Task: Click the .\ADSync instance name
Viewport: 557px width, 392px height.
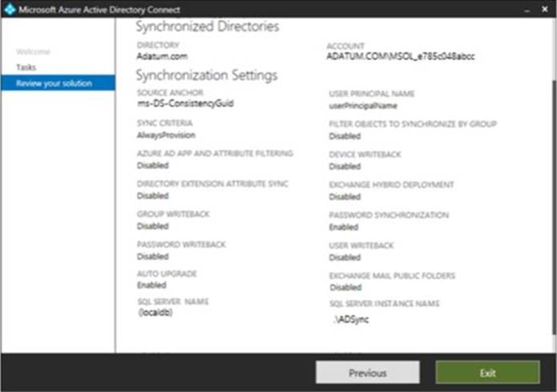Action: click(x=351, y=320)
